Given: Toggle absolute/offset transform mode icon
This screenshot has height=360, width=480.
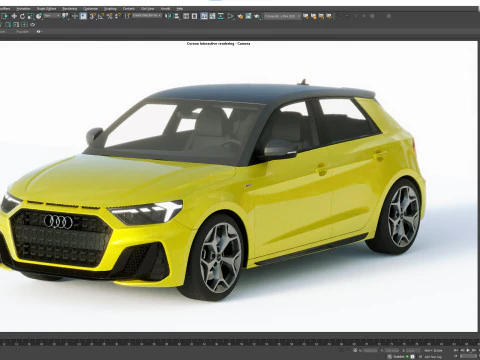Looking at the screenshot, I should pos(355,350).
